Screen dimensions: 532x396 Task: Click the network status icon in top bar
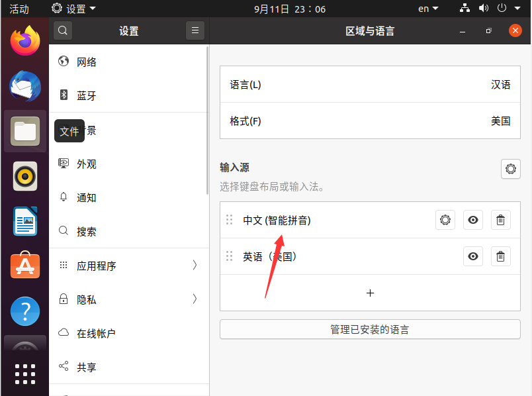click(x=465, y=8)
